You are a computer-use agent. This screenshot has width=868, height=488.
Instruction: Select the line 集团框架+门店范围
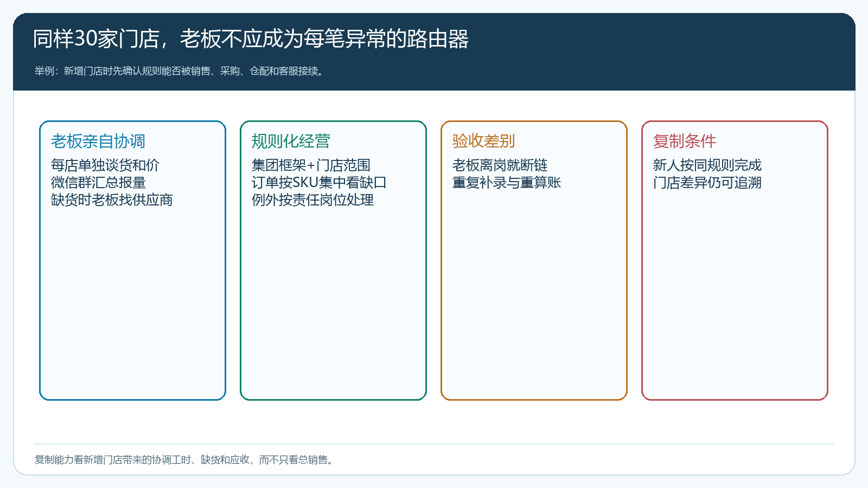pos(311,165)
